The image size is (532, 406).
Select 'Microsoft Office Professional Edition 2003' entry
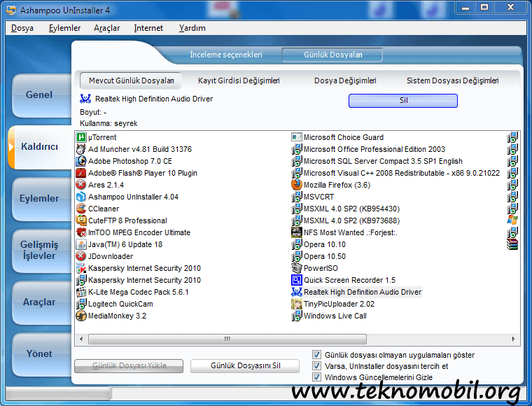pyautogui.click(x=368, y=149)
